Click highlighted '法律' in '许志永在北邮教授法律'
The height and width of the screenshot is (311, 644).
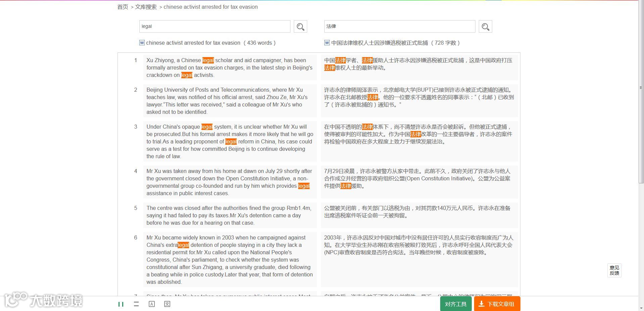[x=373, y=97]
